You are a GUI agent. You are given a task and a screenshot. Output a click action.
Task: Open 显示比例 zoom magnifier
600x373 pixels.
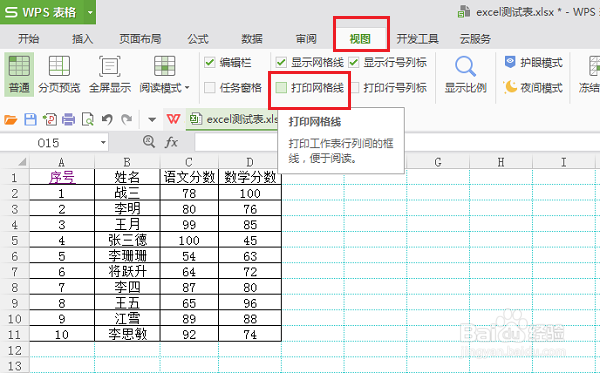pos(465,74)
